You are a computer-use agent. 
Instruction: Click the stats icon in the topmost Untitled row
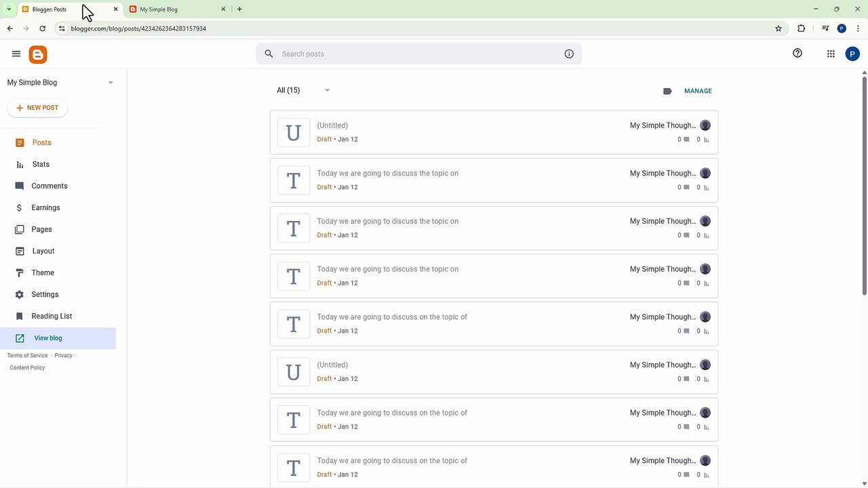[x=707, y=140]
